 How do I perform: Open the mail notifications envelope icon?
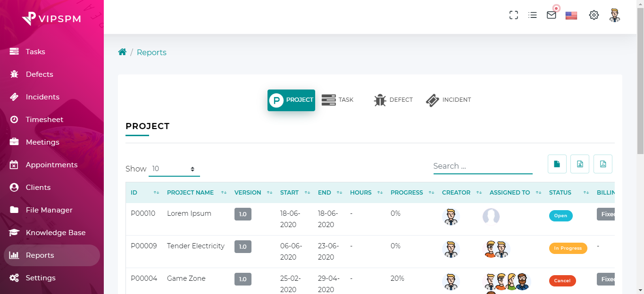click(x=552, y=15)
